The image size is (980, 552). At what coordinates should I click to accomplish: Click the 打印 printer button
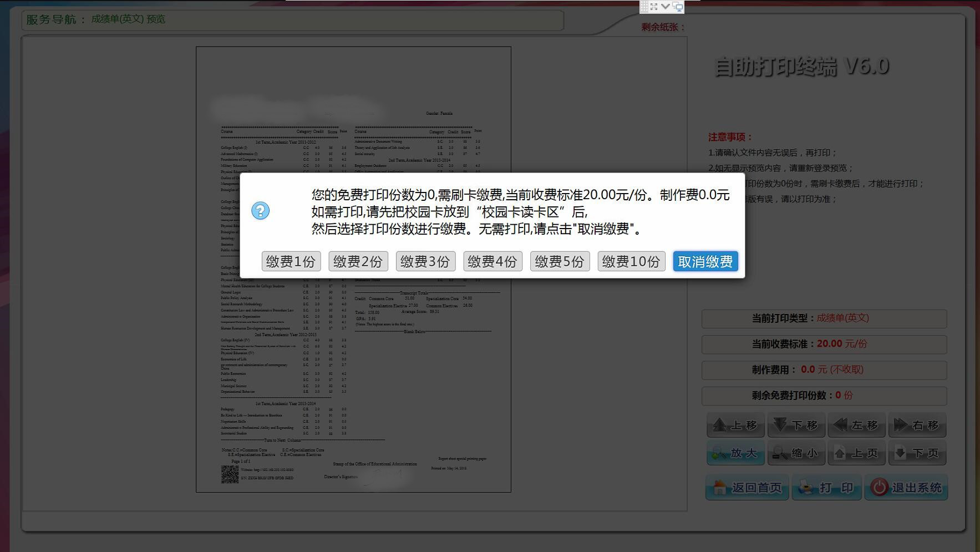(x=826, y=488)
